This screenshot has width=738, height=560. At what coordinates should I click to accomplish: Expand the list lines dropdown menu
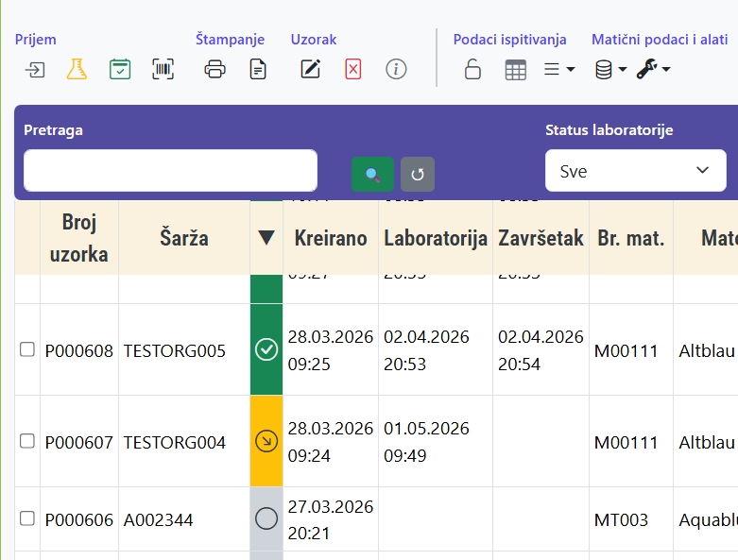point(559,69)
